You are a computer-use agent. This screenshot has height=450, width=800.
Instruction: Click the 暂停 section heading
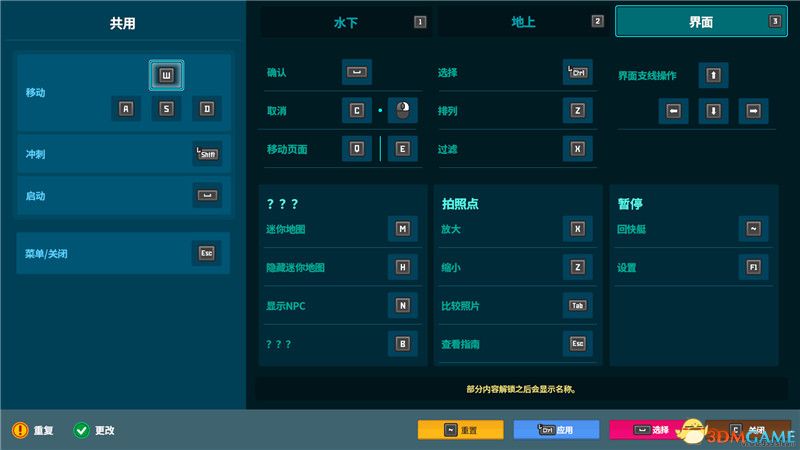[630, 204]
